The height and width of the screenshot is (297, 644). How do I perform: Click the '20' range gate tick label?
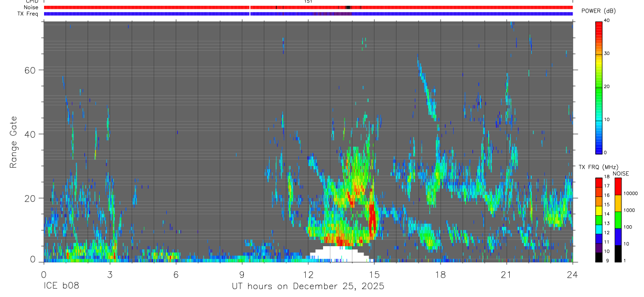[x=29, y=198]
